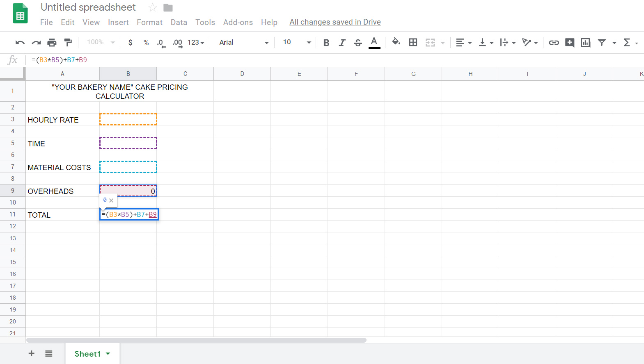Image resolution: width=644 pixels, height=364 pixels.
Task: Click the Insert chart icon
Action: 586,43
